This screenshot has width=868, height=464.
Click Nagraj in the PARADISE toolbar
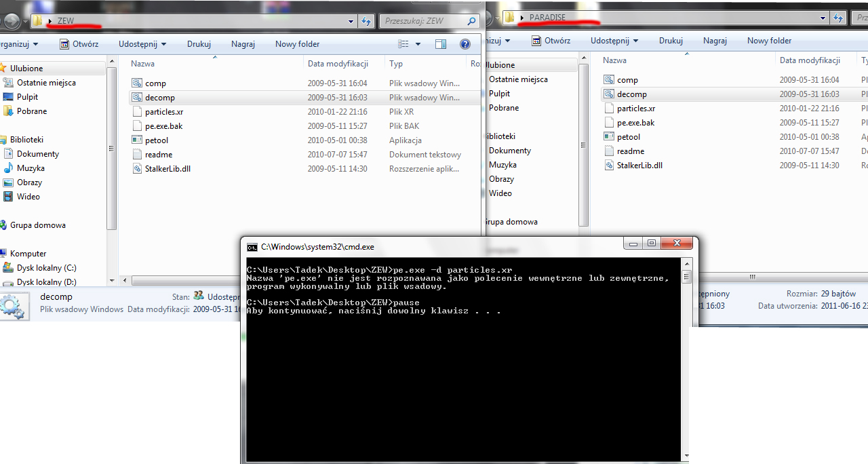[x=715, y=41]
